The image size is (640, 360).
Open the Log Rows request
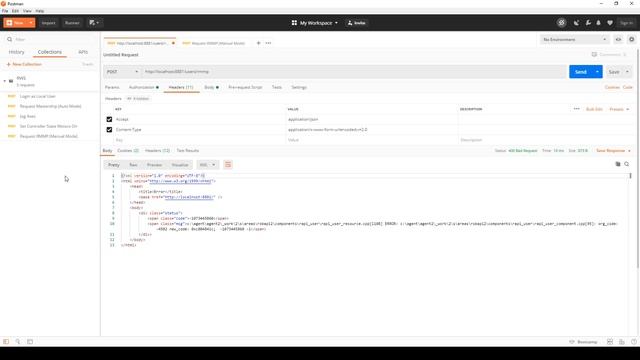pos(28,116)
